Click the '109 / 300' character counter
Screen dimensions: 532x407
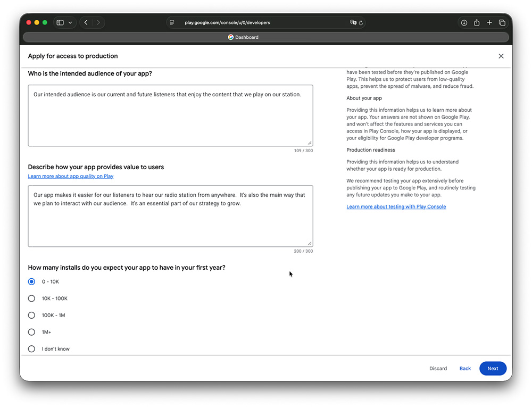pyautogui.click(x=303, y=151)
